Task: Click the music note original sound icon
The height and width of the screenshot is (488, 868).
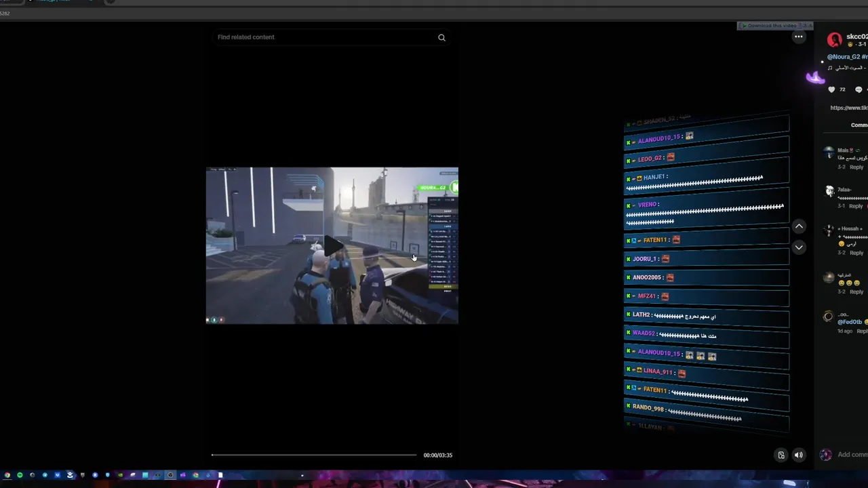Action: point(830,68)
